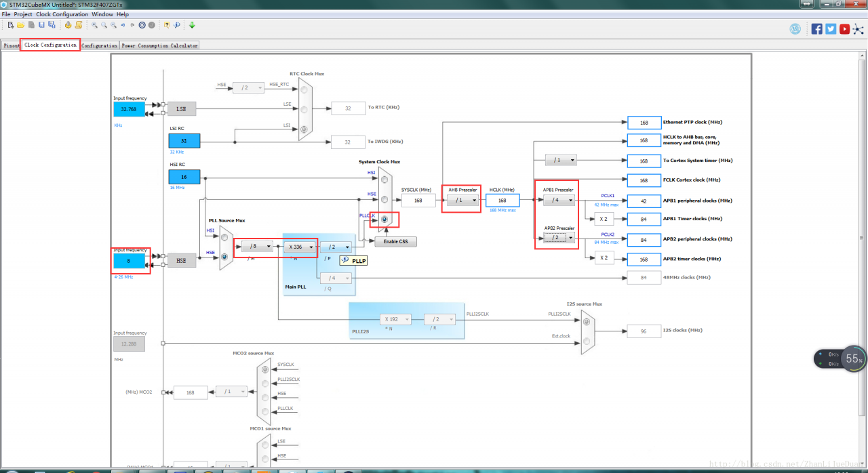The width and height of the screenshot is (868, 473).
Task: Open the PLL /M divider dropdown
Action: [x=258, y=247]
